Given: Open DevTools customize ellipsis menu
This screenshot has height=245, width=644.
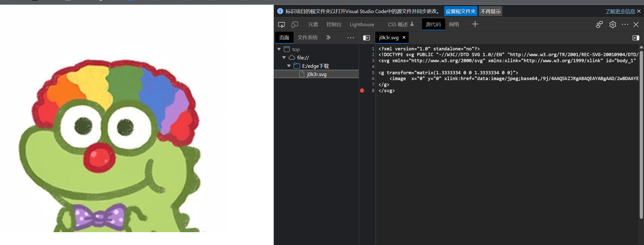Looking at the screenshot, I should coord(625,24).
